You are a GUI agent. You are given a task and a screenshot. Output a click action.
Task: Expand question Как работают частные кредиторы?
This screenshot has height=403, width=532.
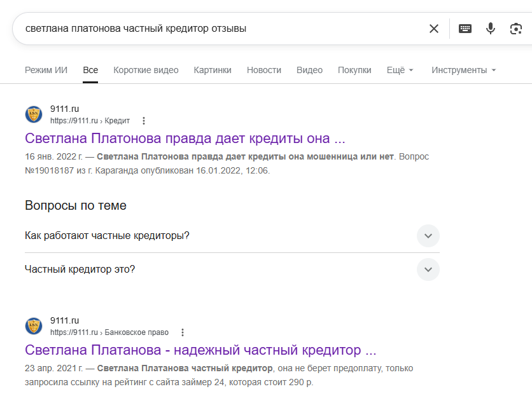232,236
